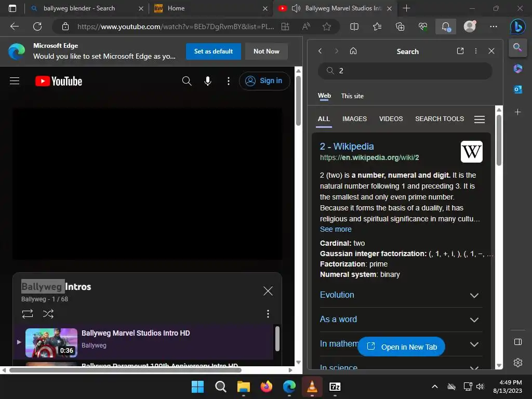This screenshot has height=399, width=532.
Task: Open YouTube settings three-dots menu
Action: click(229, 81)
